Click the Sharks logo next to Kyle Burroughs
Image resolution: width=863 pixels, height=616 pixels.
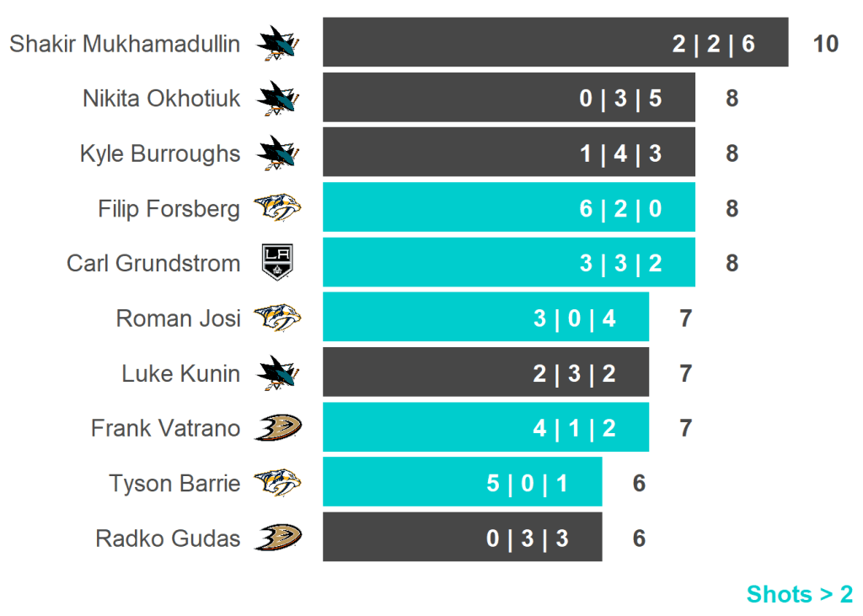click(x=279, y=153)
